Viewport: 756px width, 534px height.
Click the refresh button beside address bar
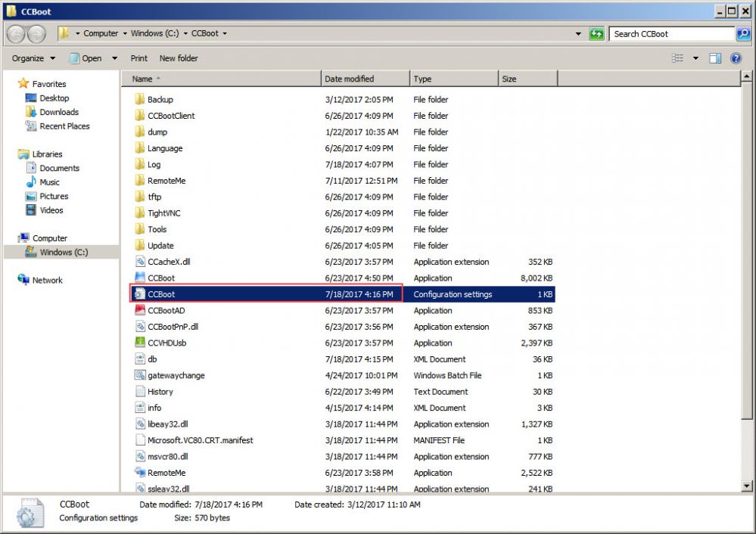coord(597,34)
